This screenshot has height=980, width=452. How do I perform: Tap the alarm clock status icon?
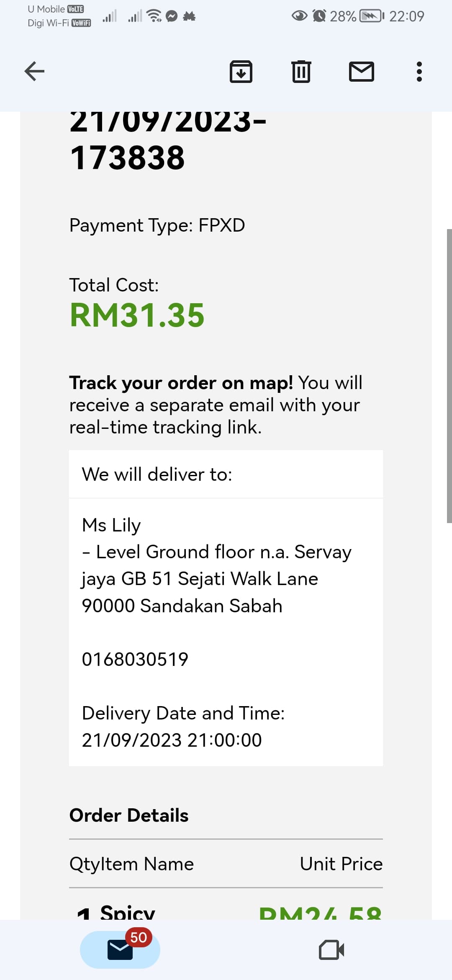coord(319,16)
